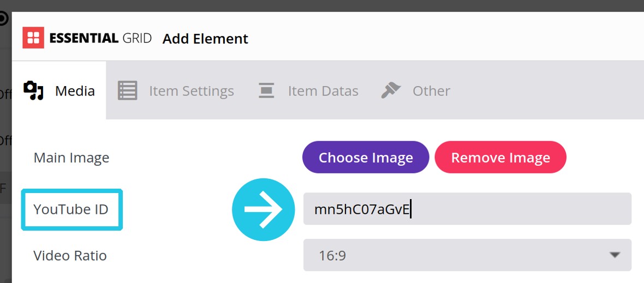The height and width of the screenshot is (283, 644).
Task: Switch to the Media tab label
Action: [75, 91]
